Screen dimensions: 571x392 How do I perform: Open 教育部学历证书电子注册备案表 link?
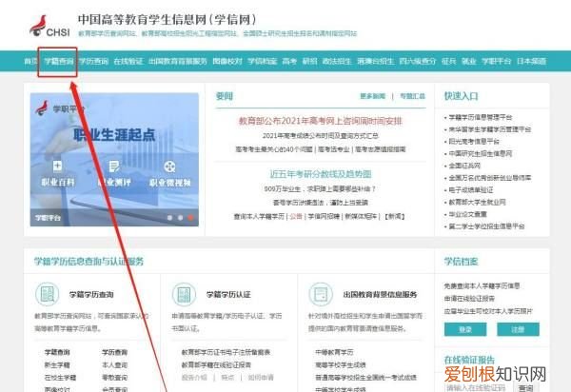point(226,352)
